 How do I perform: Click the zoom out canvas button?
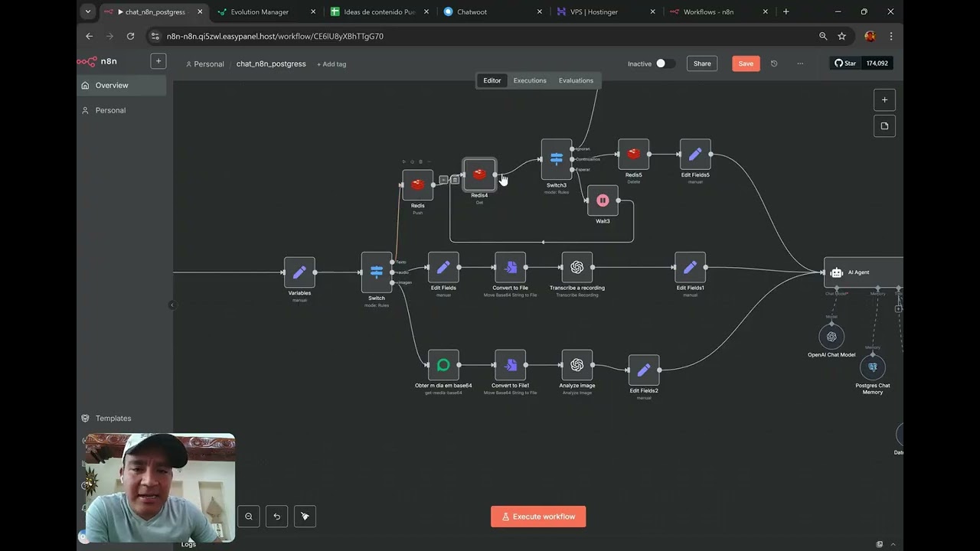[x=249, y=517]
